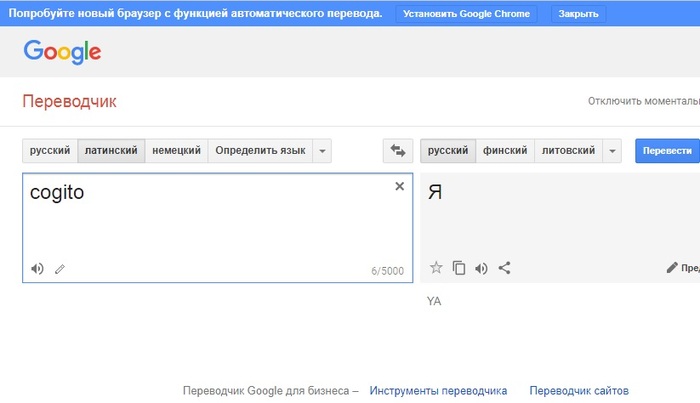Click Установить Google Chrome button
Screen dimensions: 700x403
point(465,14)
